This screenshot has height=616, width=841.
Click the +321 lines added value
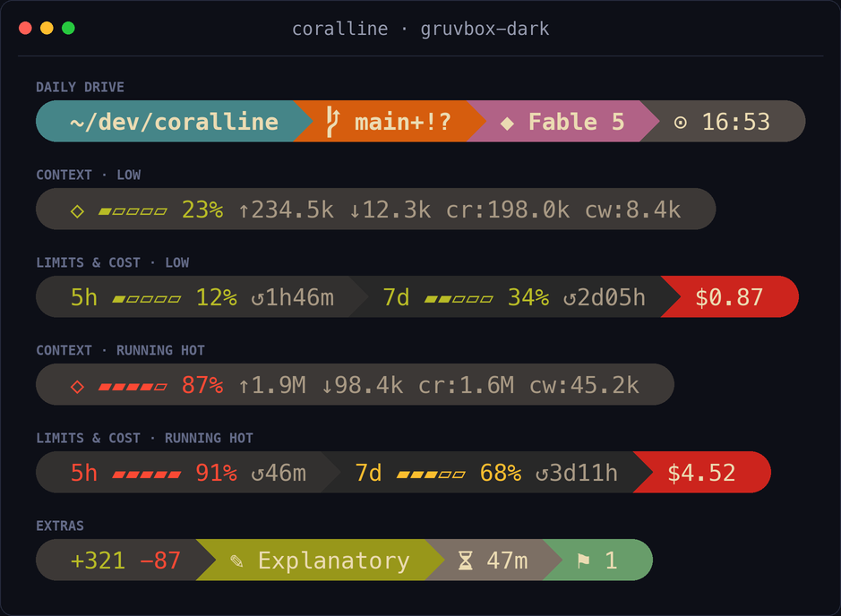[98, 560]
